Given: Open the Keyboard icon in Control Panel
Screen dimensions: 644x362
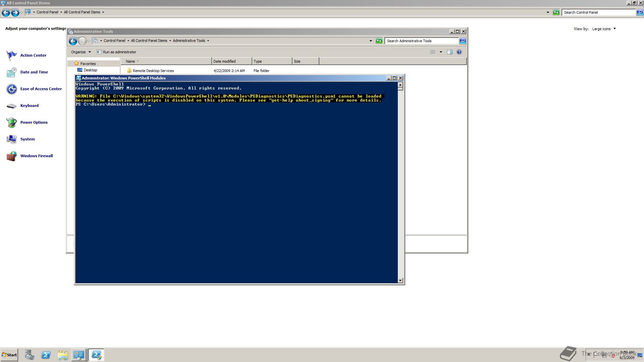Looking at the screenshot, I should pos(12,106).
